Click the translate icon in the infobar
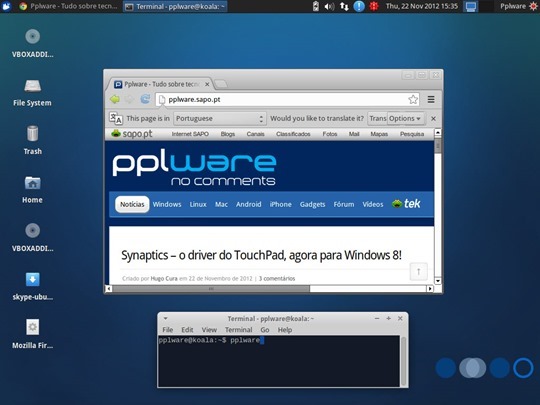This screenshot has width=540, height=405. tap(116, 118)
